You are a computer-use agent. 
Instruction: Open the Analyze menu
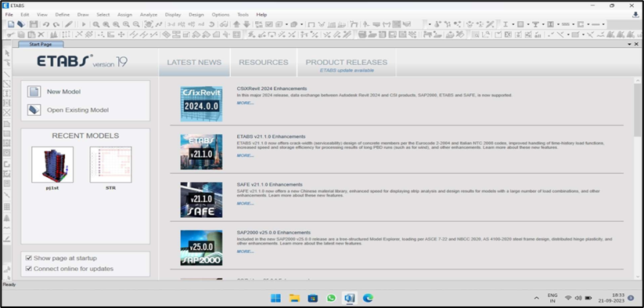coord(149,14)
